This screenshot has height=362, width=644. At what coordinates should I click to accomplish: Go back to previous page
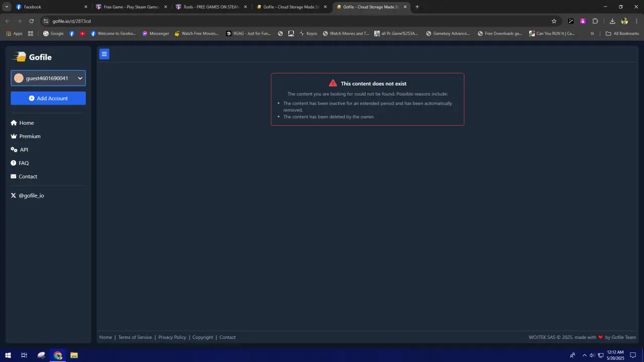(7, 21)
